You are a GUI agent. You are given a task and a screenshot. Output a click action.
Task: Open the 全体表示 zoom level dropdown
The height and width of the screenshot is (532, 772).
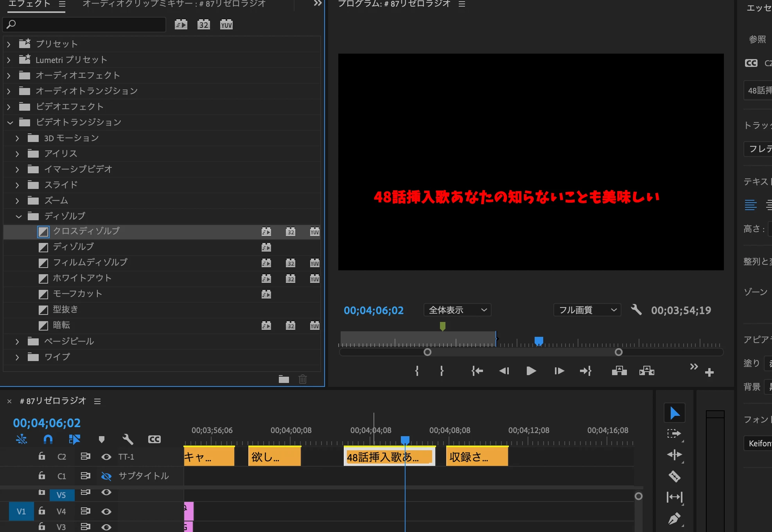[457, 310]
